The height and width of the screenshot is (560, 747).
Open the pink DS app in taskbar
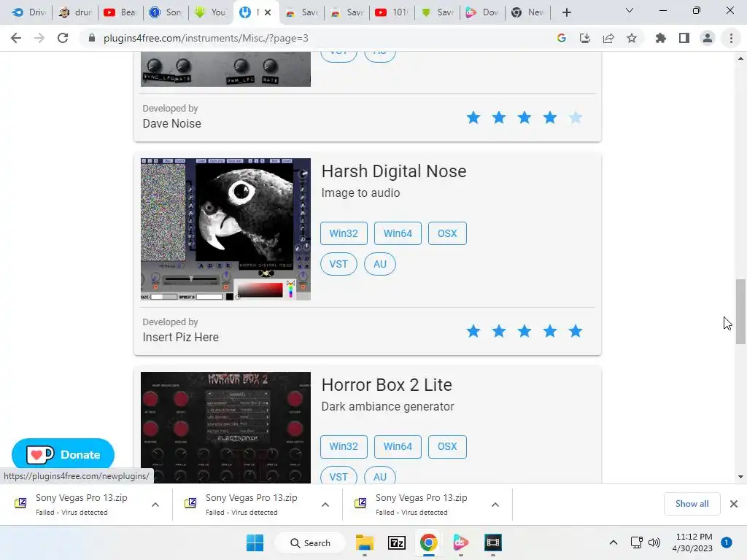coord(461,542)
